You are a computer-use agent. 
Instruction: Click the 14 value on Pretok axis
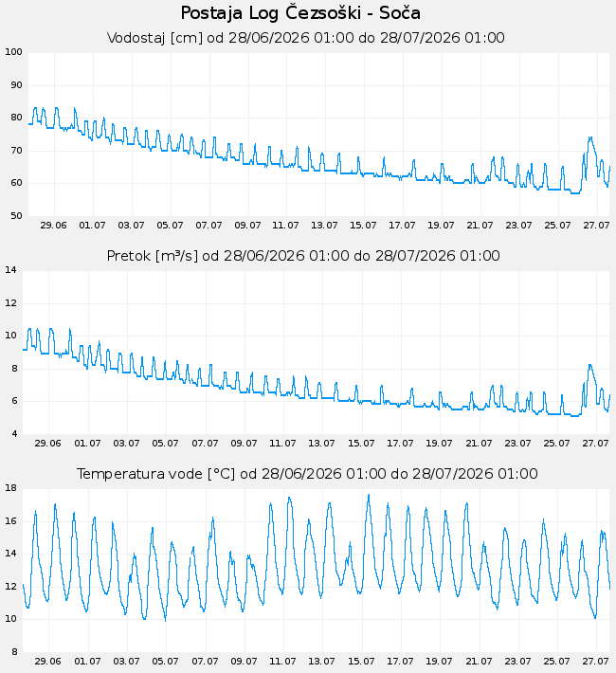[10, 270]
